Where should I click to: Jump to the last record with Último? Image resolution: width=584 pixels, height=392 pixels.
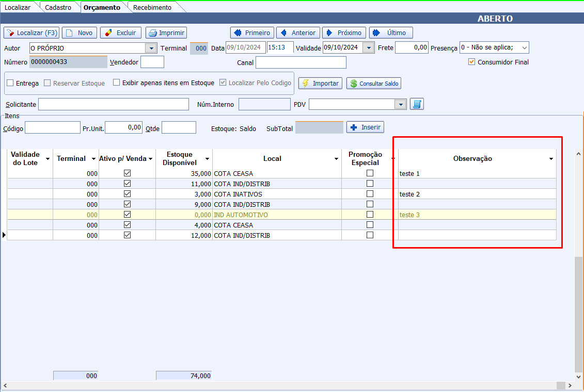(x=390, y=33)
